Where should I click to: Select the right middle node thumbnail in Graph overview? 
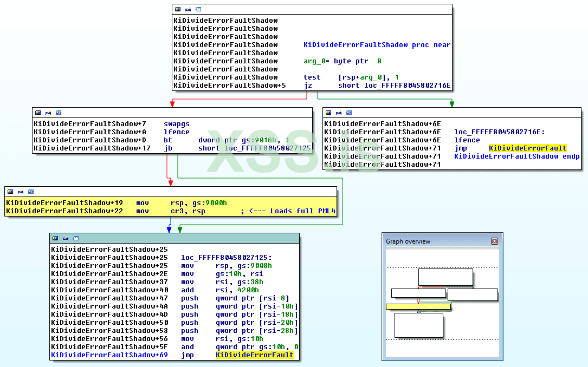tap(473, 294)
